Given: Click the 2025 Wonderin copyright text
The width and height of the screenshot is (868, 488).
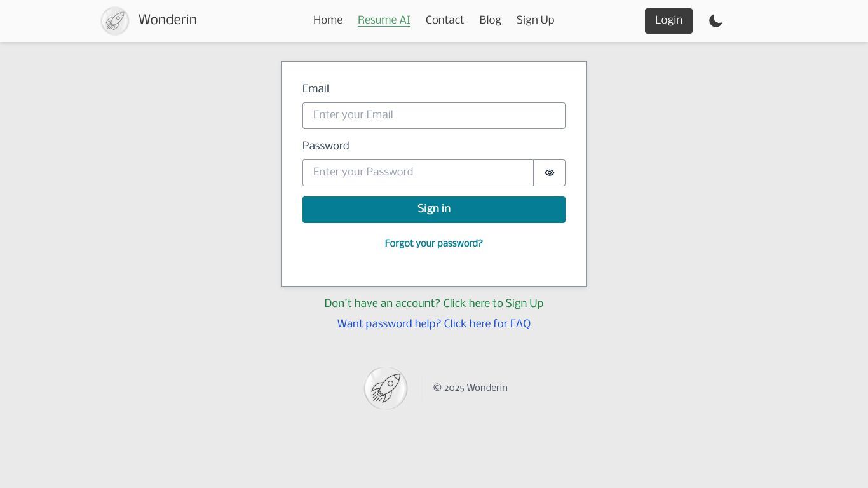Looking at the screenshot, I should pos(470,388).
